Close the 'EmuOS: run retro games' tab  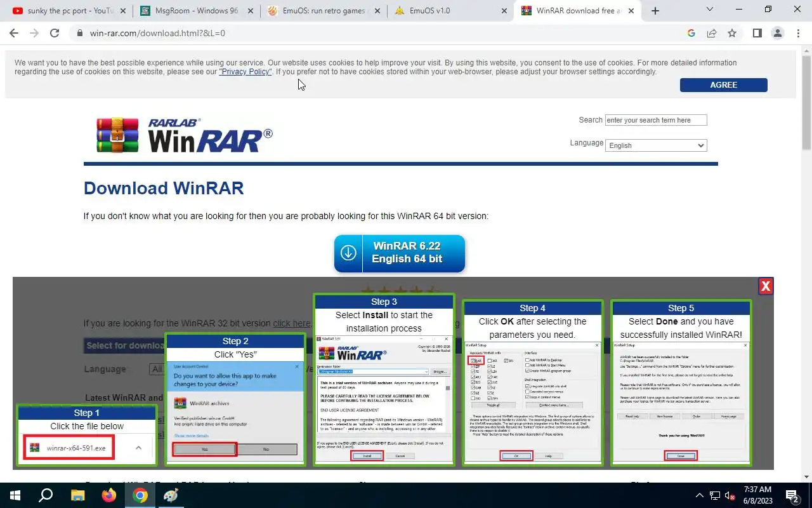pyautogui.click(x=377, y=11)
